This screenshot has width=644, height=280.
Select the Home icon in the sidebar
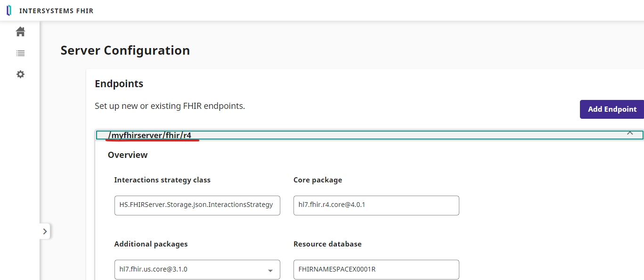[x=20, y=31]
